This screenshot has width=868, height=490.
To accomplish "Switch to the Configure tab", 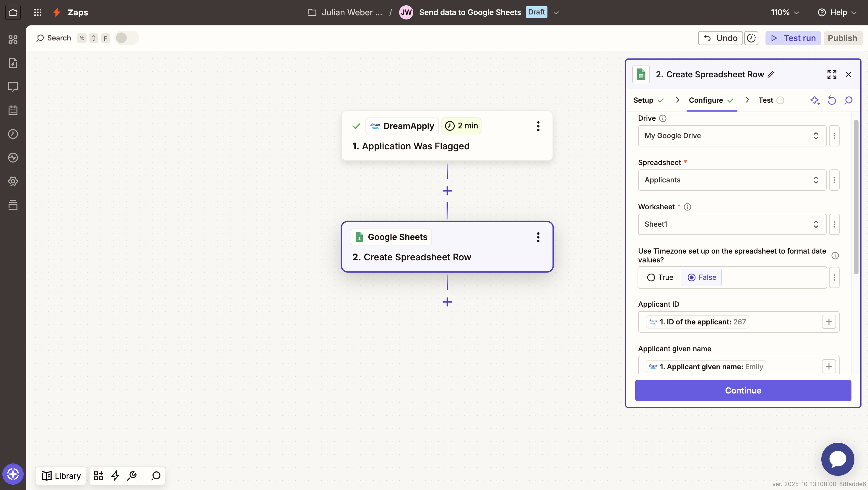I will click(x=711, y=100).
